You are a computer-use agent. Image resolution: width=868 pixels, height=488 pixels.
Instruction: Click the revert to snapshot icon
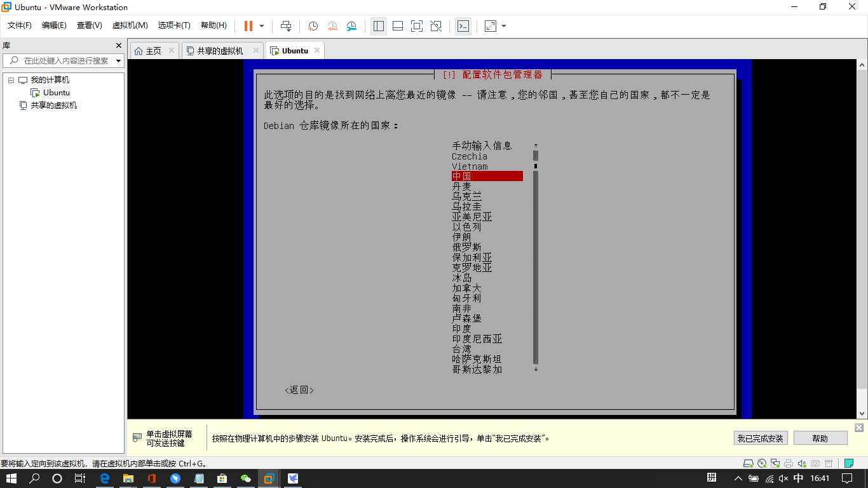click(332, 26)
